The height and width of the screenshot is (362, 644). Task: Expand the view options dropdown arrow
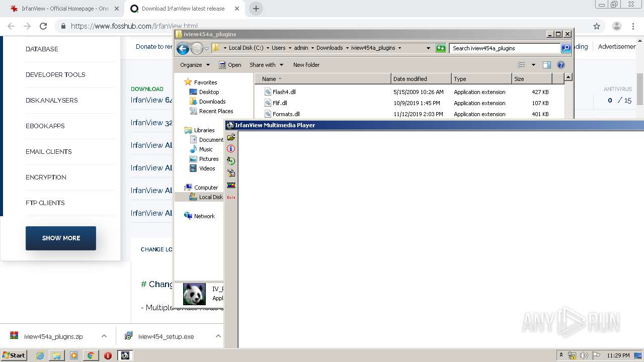click(x=533, y=65)
